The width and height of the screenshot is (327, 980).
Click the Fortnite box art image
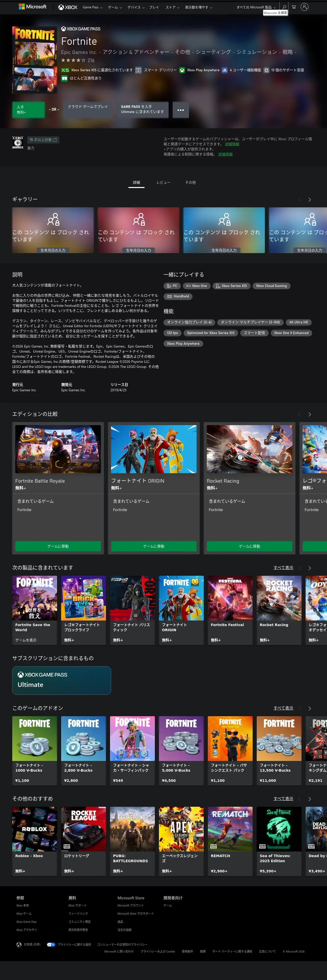(x=35, y=60)
